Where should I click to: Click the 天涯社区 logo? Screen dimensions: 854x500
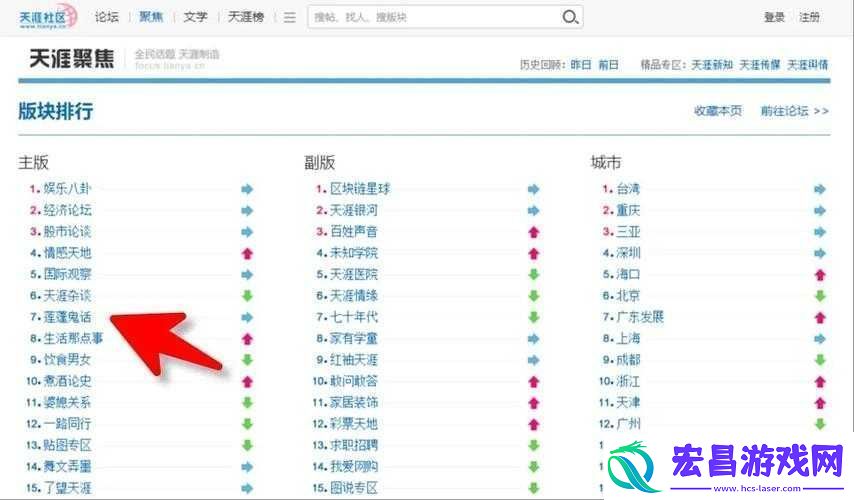click(47, 17)
